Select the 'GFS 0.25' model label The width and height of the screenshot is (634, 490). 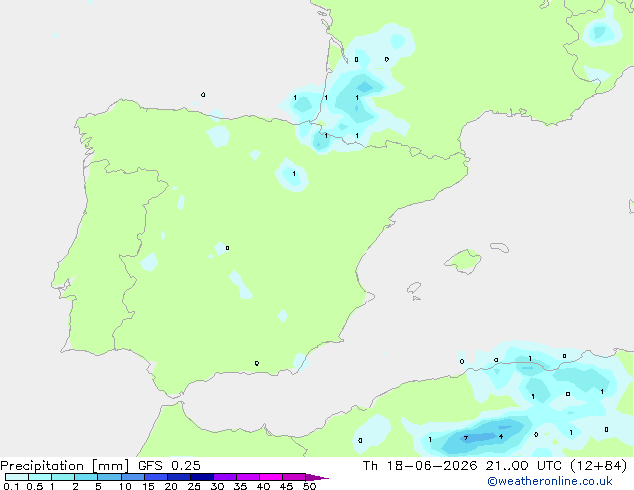click(x=169, y=466)
